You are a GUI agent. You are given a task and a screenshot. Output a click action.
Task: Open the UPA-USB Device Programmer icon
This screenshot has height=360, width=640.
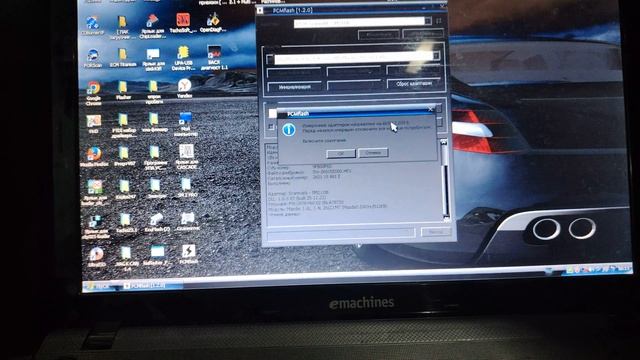point(183,58)
